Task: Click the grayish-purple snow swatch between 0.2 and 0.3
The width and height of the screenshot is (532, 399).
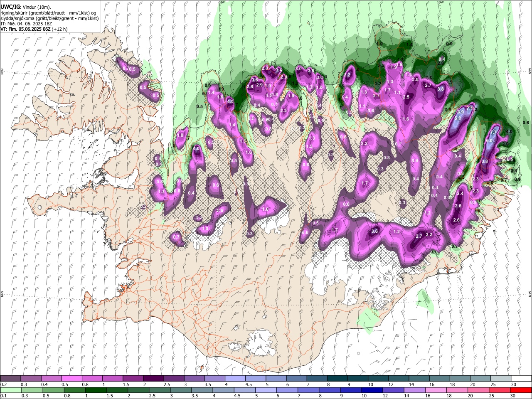Action: tap(10, 379)
